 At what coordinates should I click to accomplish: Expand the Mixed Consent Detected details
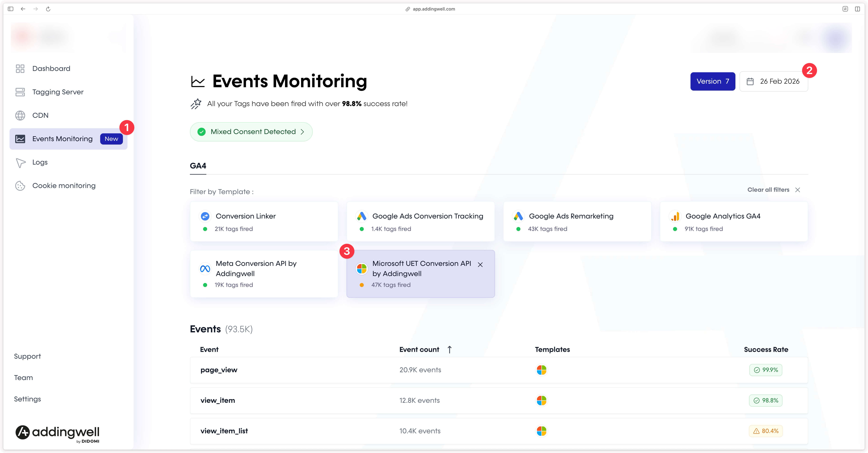[x=251, y=131]
